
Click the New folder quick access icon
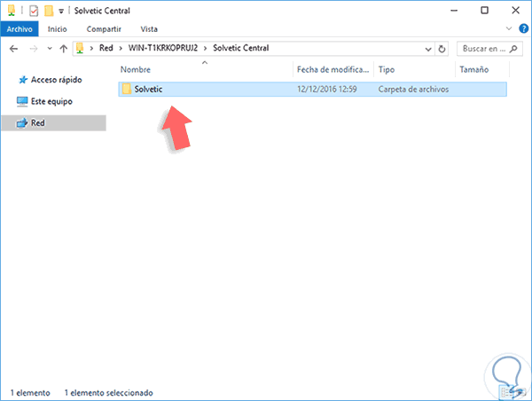click(x=49, y=11)
